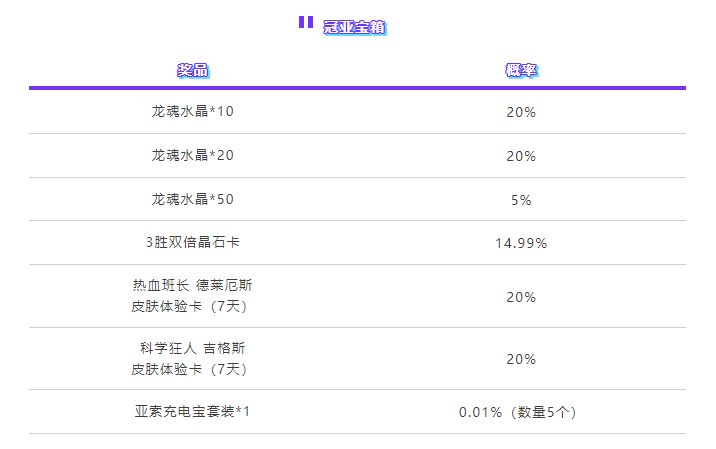716x449 pixels.
Task: Click the purple divider line under headers
Action: (x=358, y=88)
